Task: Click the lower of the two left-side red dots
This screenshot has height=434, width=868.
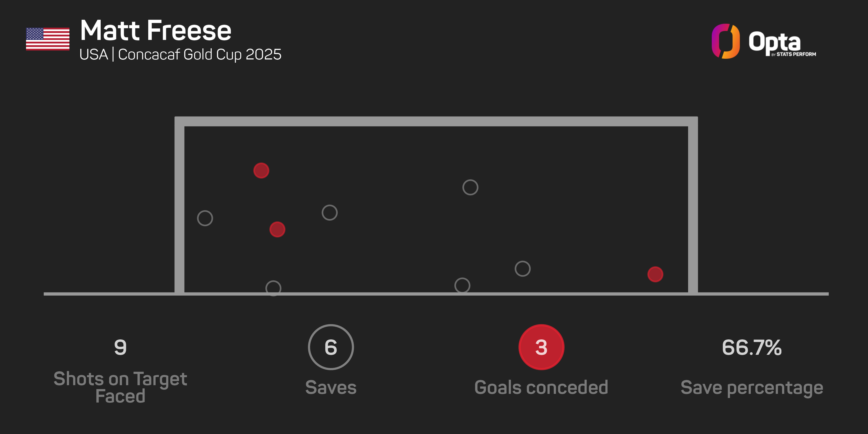Action: [277, 229]
